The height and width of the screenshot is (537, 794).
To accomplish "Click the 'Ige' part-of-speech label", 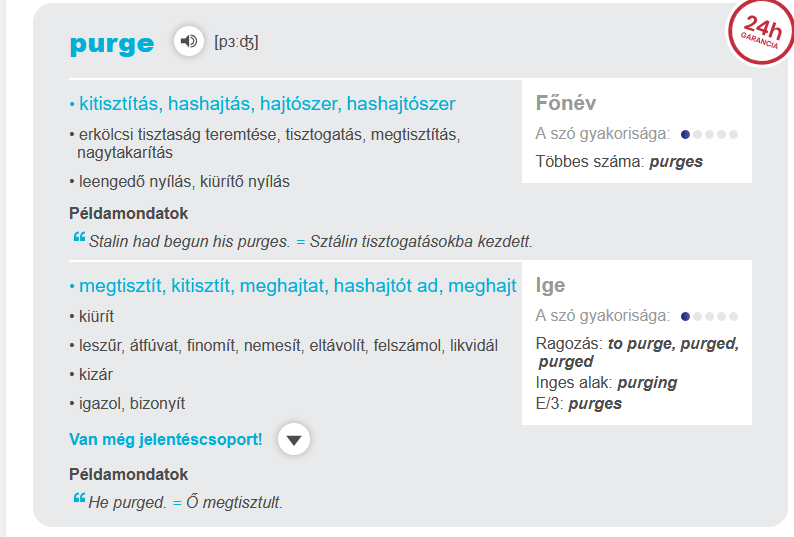I will pyautogui.click(x=551, y=286).
